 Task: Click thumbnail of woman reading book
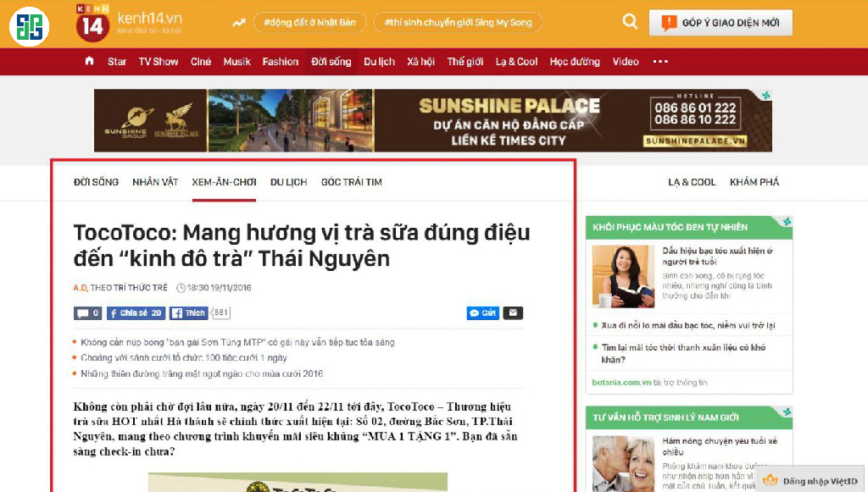[x=623, y=276]
